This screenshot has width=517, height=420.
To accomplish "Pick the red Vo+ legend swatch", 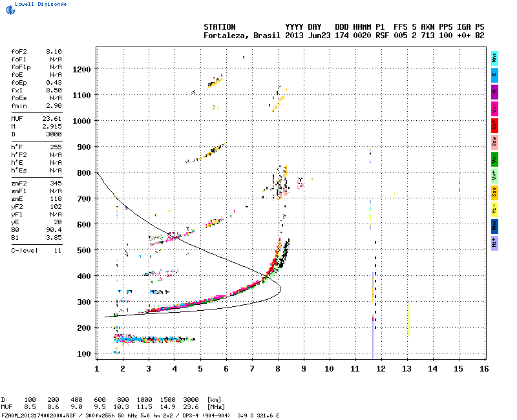I will [494, 125].
